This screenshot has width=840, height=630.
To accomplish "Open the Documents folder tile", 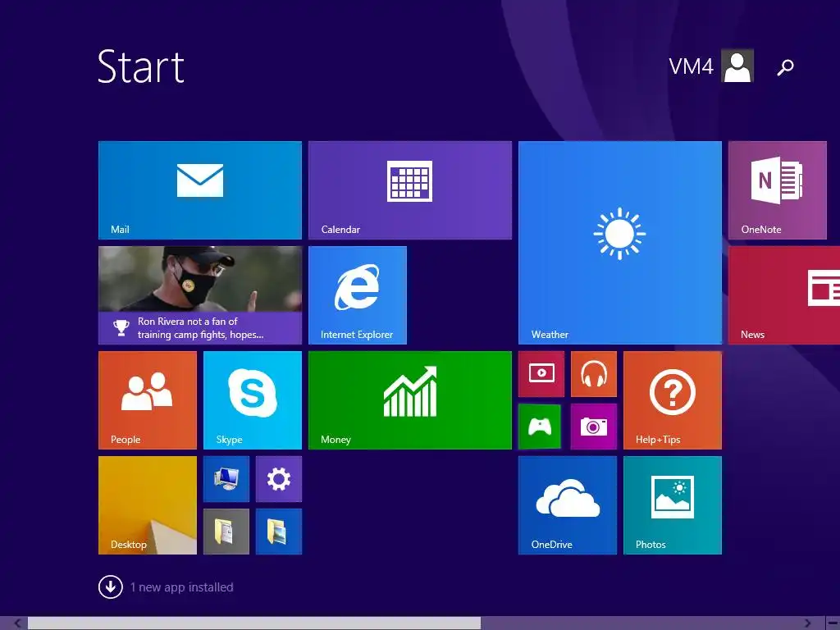I will pyautogui.click(x=226, y=532).
